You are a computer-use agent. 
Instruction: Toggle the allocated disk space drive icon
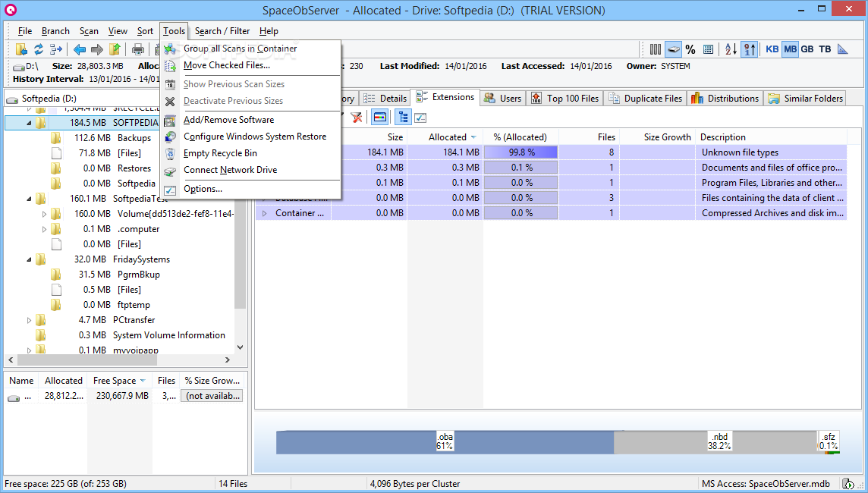(x=673, y=49)
